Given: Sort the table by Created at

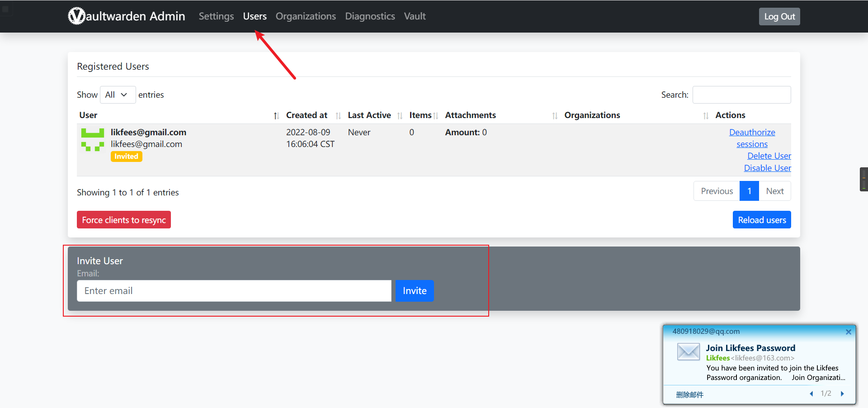Looking at the screenshot, I should click(x=307, y=115).
